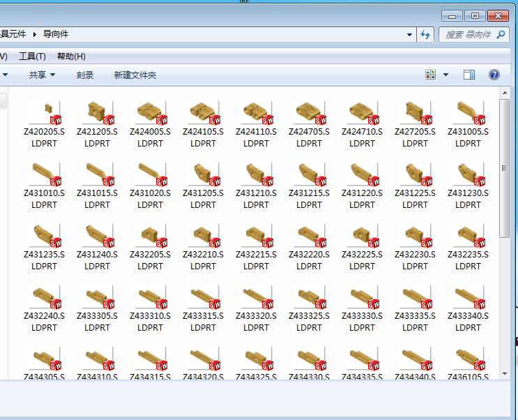Select the Z431215.SLDPRT part file
518x420 pixels.
click(x=310, y=186)
